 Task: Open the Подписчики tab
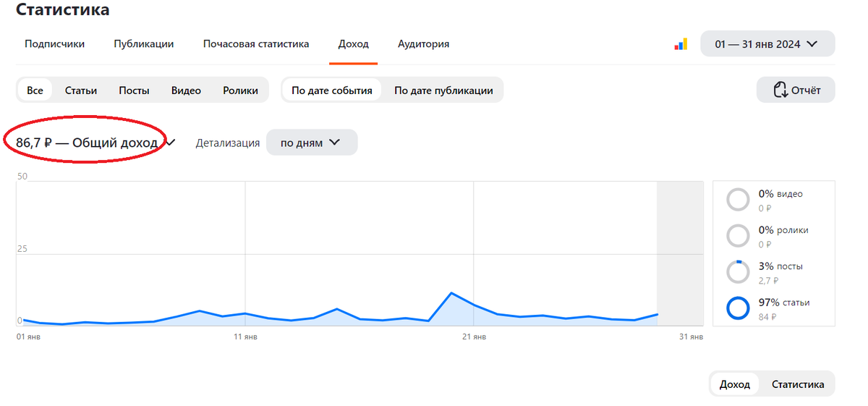(x=54, y=43)
